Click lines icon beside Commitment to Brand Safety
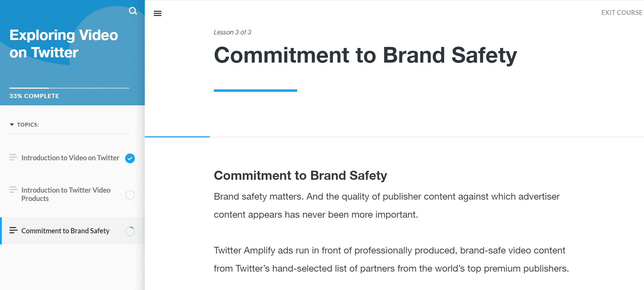The height and width of the screenshot is (290, 644). tap(13, 231)
